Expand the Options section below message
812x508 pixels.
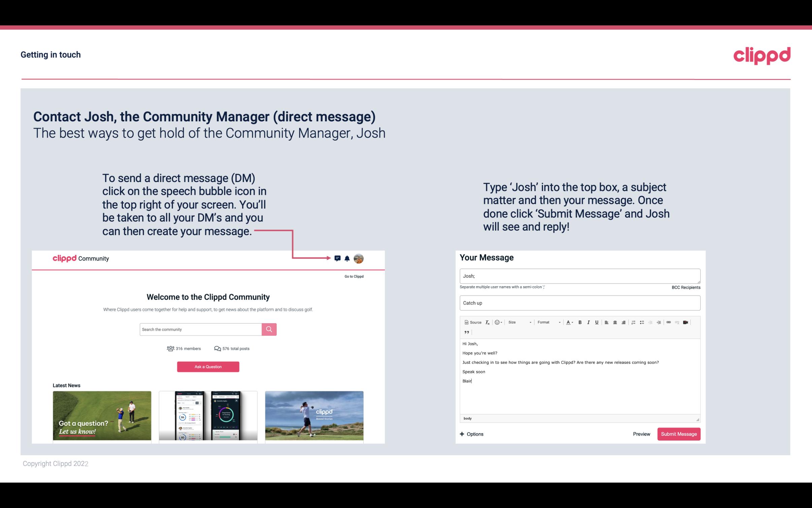471,434
